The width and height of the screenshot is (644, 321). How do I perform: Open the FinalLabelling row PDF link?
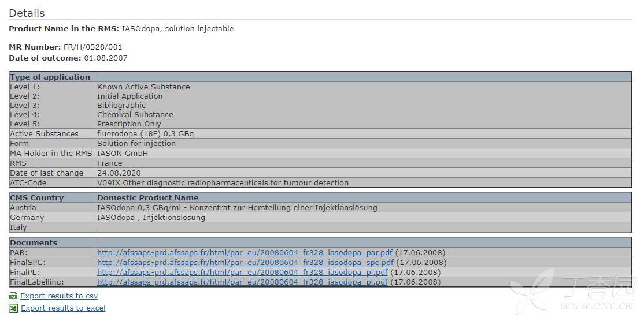(242, 282)
